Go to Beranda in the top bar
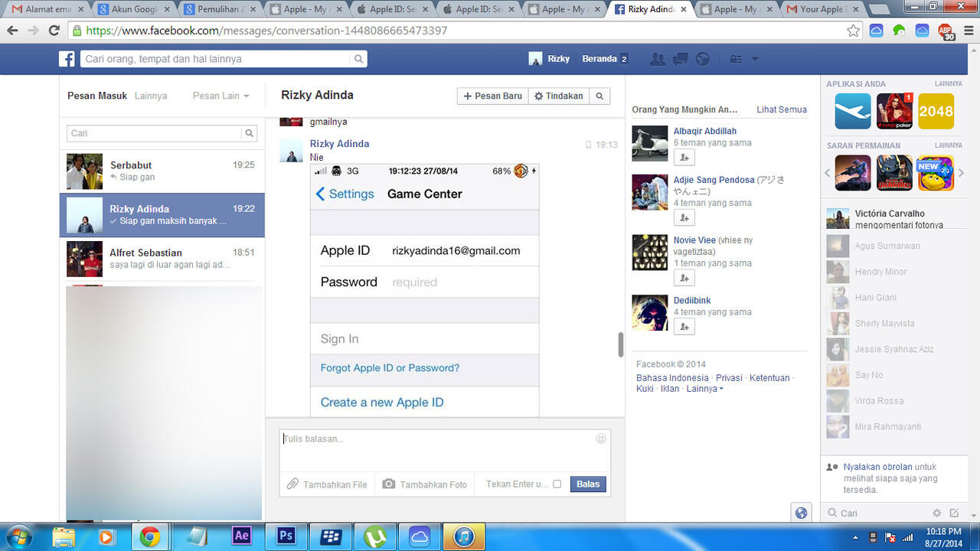The height and width of the screenshot is (551, 980). click(599, 59)
